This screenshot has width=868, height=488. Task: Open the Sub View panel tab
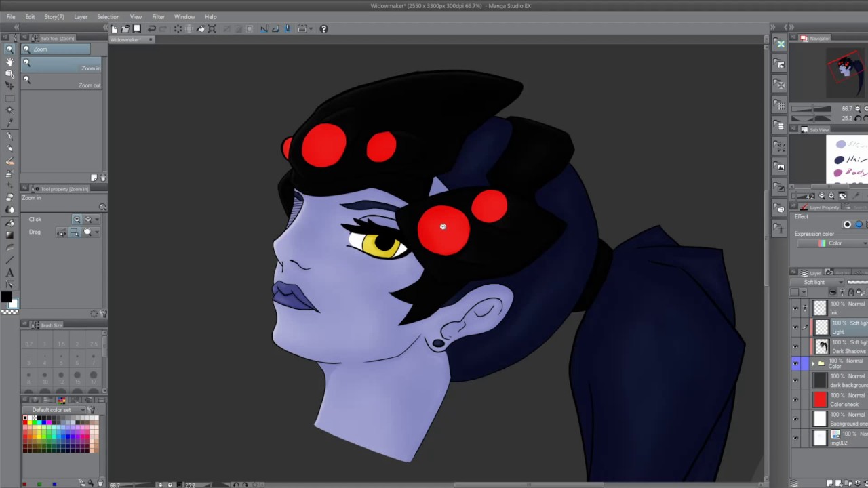(x=816, y=129)
